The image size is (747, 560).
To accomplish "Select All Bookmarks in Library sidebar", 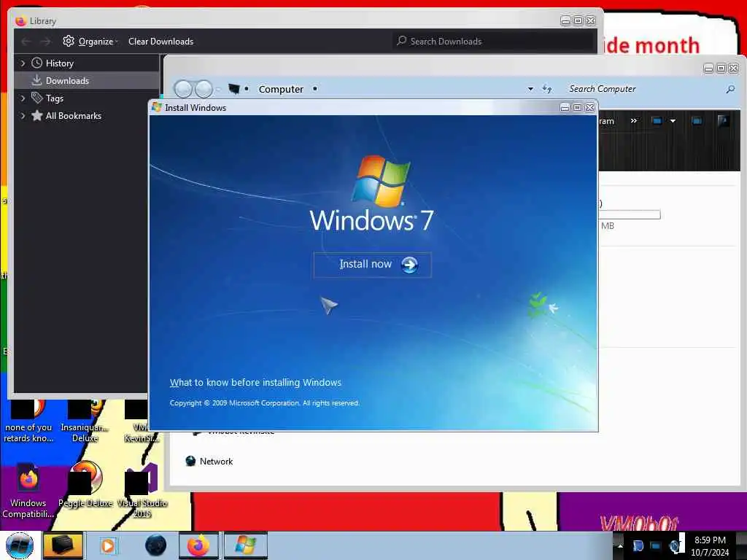I will [x=74, y=116].
